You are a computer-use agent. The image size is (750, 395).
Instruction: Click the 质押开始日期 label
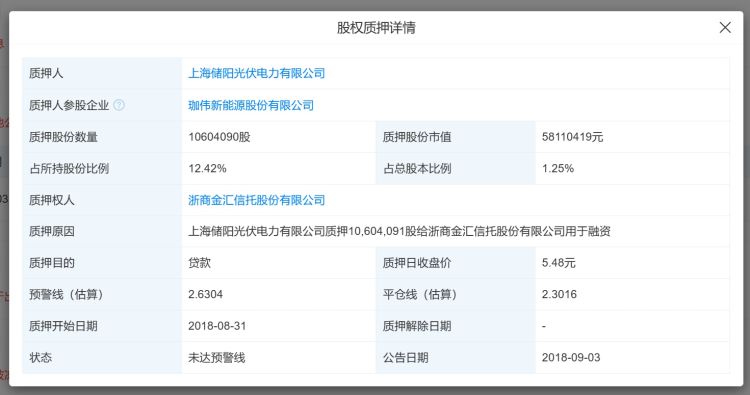click(x=63, y=326)
